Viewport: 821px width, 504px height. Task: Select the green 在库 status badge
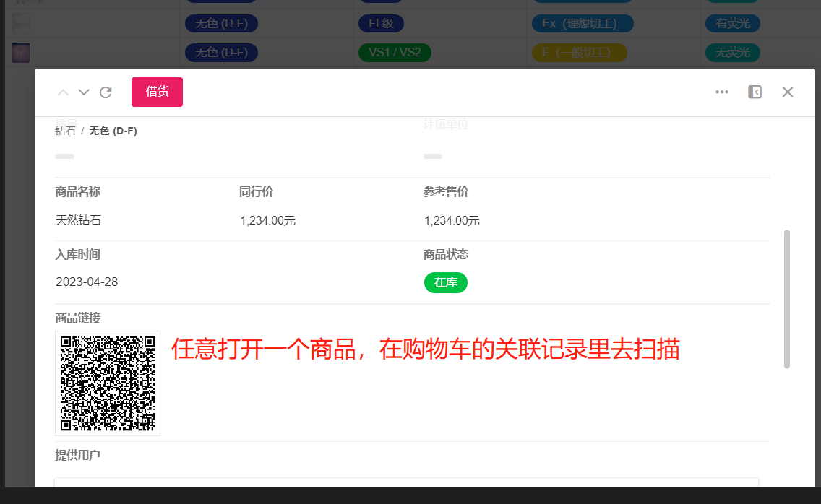tap(445, 282)
